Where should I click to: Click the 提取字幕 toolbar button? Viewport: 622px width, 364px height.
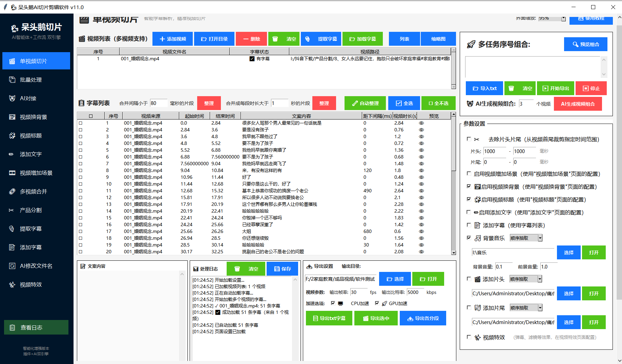(321, 39)
